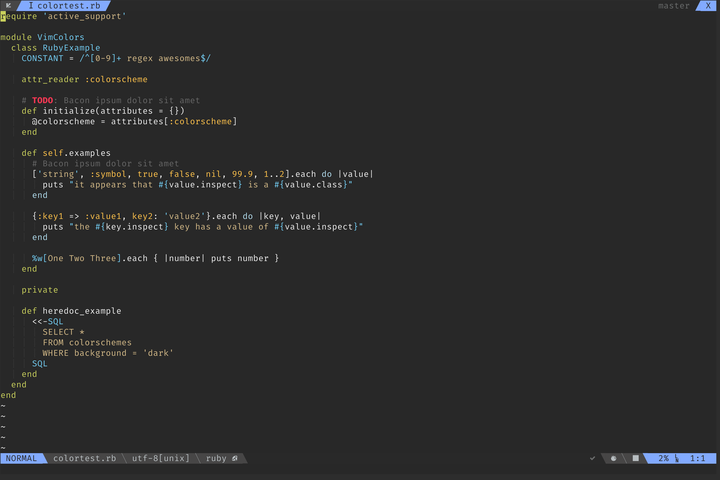
Task: Click the checkmark status icon
Action: click(x=592, y=458)
